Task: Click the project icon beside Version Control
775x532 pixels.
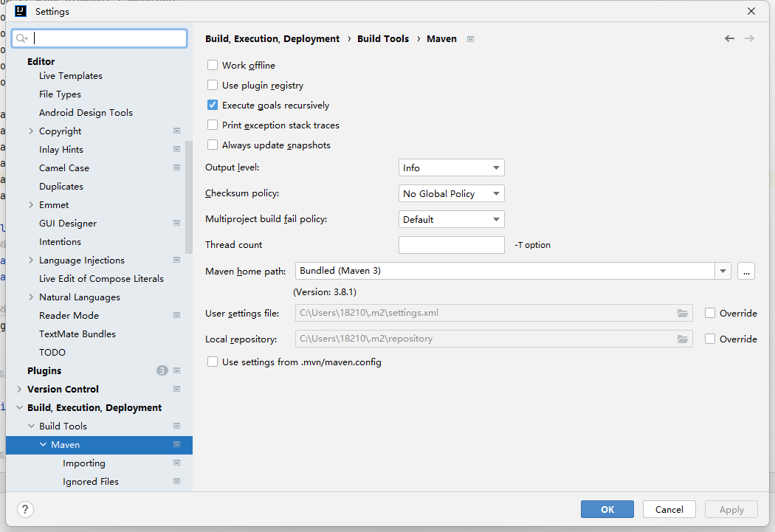Action: coord(176,390)
